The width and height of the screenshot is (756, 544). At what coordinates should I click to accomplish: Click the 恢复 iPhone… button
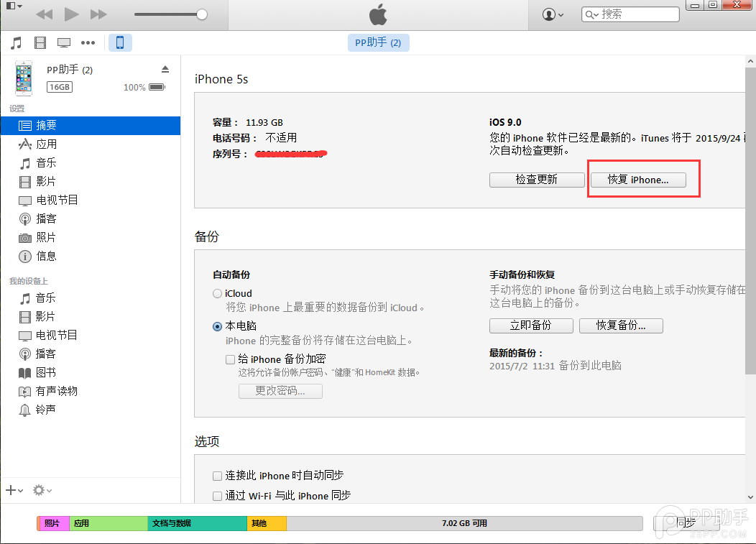[640, 180]
